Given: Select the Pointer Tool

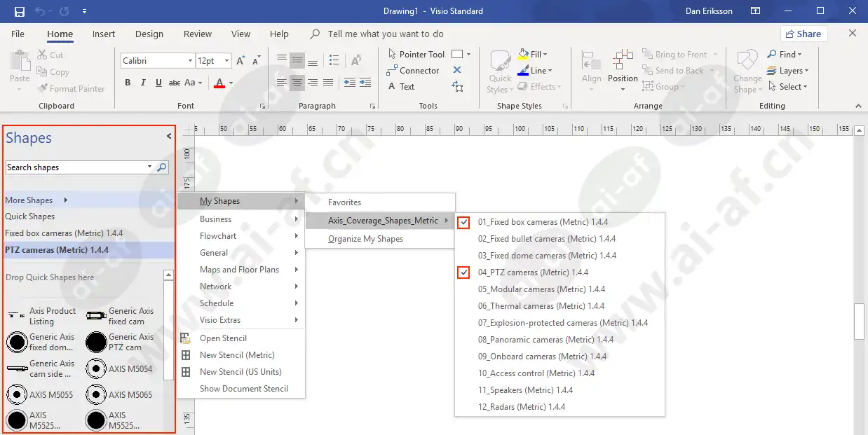Looking at the screenshot, I should 415,54.
